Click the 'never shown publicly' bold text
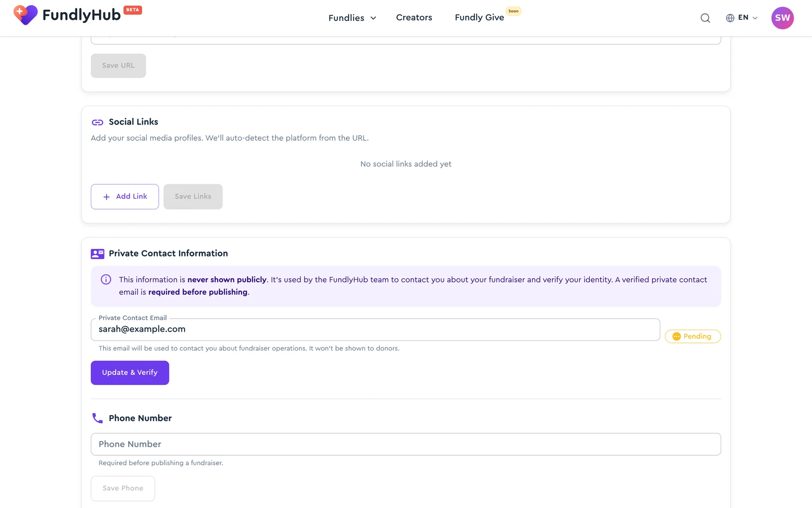 (x=227, y=279)
